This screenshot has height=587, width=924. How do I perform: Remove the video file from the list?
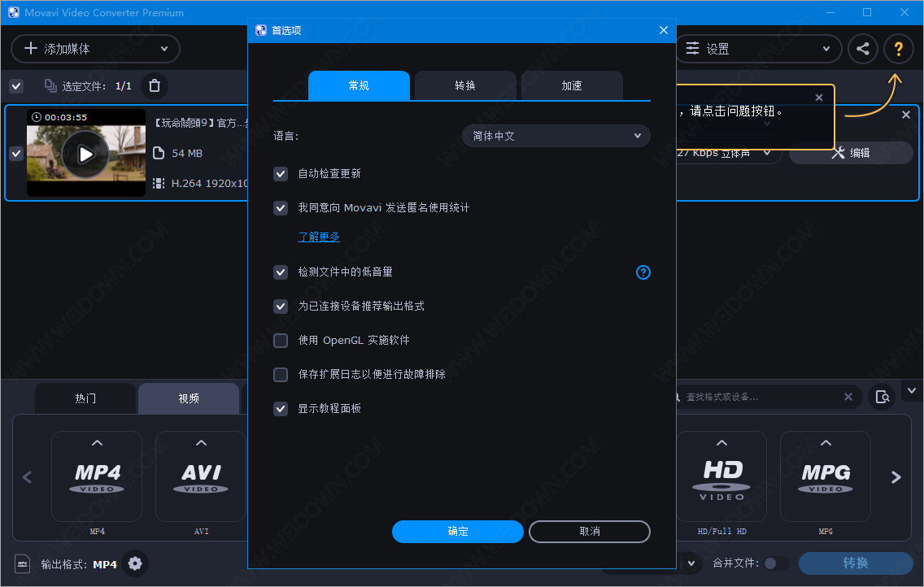pos(906,115)
